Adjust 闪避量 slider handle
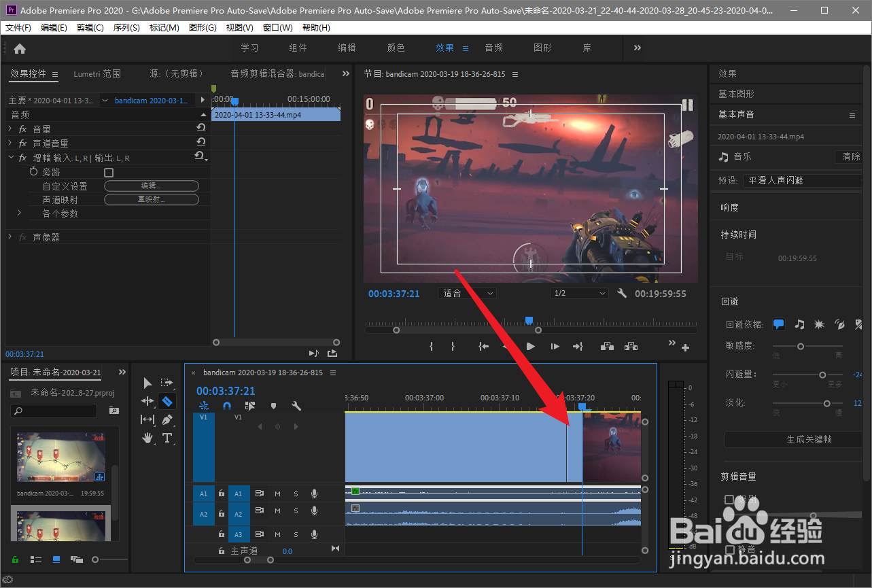872x588 pixels. pos(822,375)
